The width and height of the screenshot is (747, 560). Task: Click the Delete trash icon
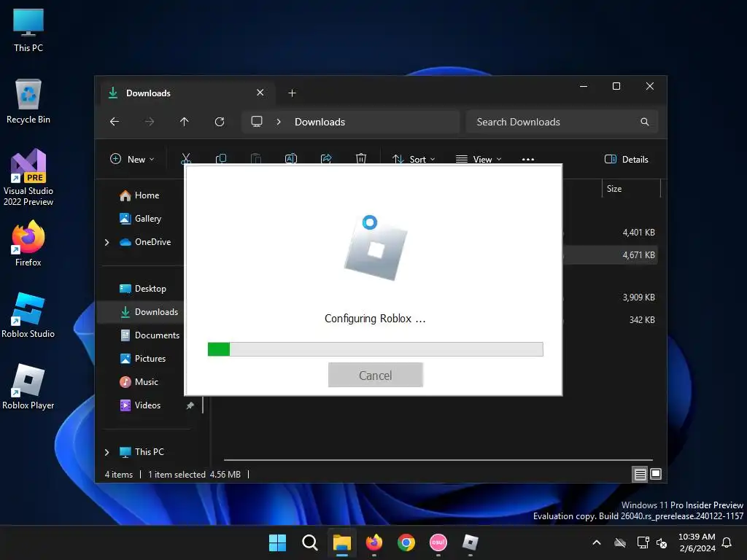361,158
